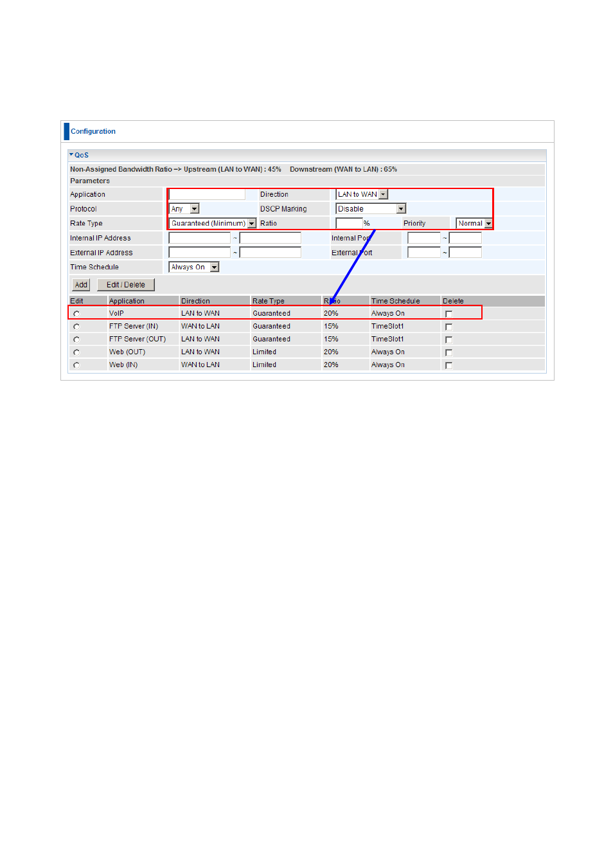The height and width of the screenshot is (868, 613).
Task: Click the Internal Port start field
Action: click(424, 238)
